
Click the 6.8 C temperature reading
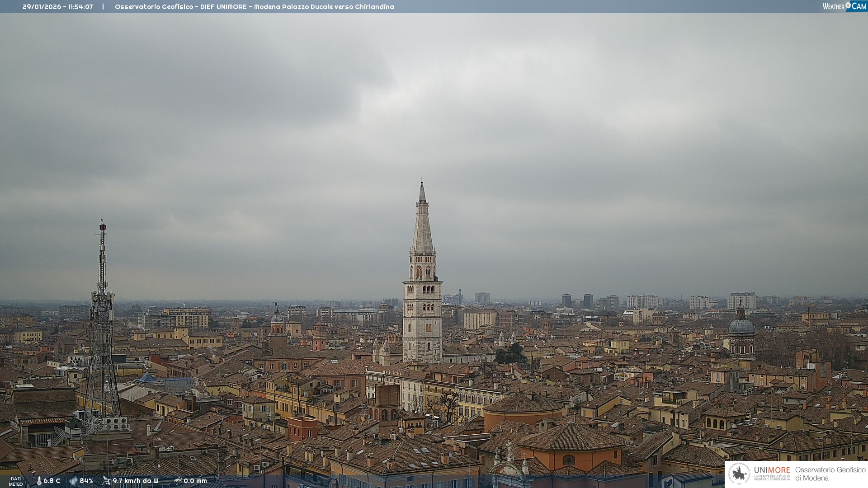click(x=52, y=481)
